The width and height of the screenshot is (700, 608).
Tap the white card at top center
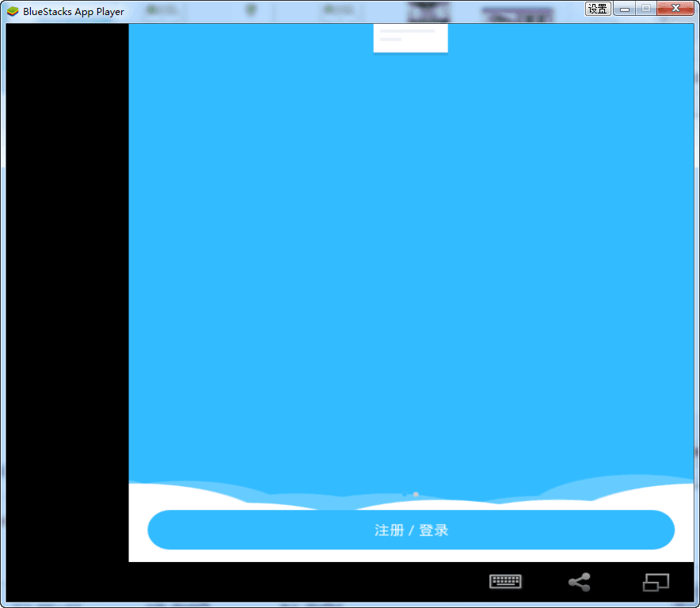click(410, 40)
